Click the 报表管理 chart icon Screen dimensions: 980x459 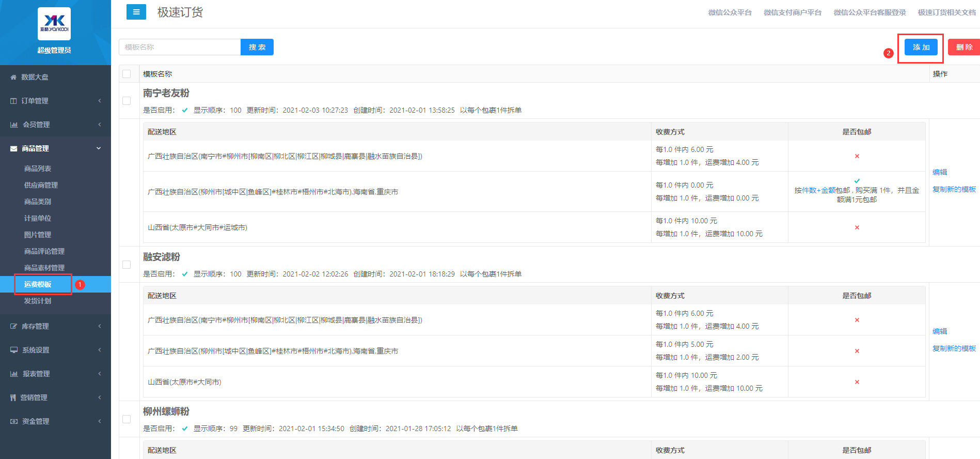[x=14, y=374]
